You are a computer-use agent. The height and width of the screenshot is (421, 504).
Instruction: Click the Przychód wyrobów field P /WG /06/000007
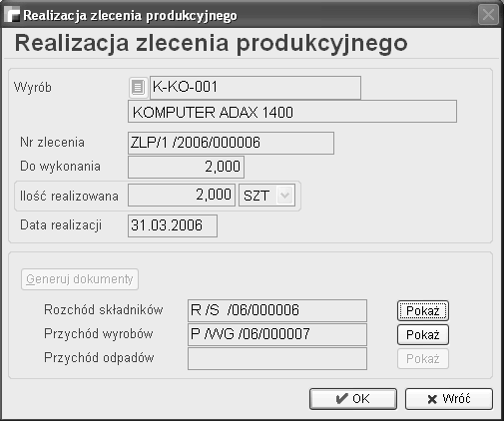point(277,334)
